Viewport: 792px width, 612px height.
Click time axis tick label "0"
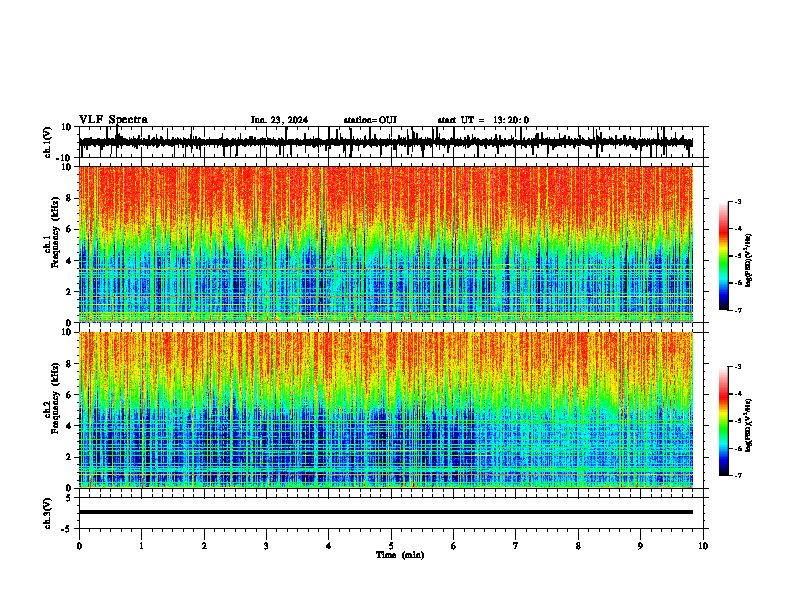click(x=79, y=546)
